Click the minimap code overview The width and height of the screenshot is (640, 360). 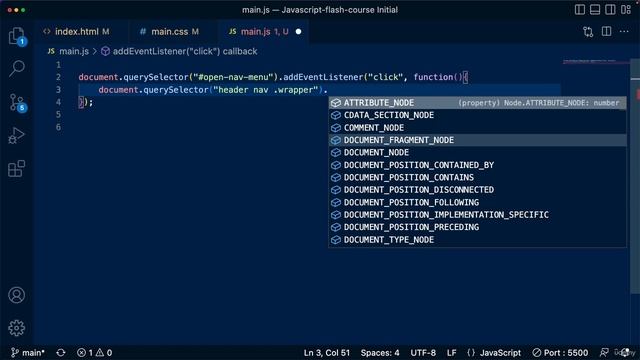coord(596,62)
